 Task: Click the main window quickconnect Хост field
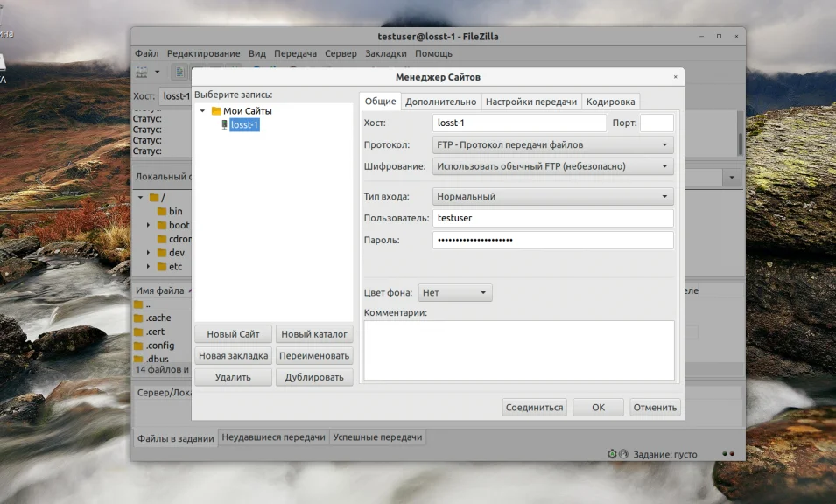(175, 96)
